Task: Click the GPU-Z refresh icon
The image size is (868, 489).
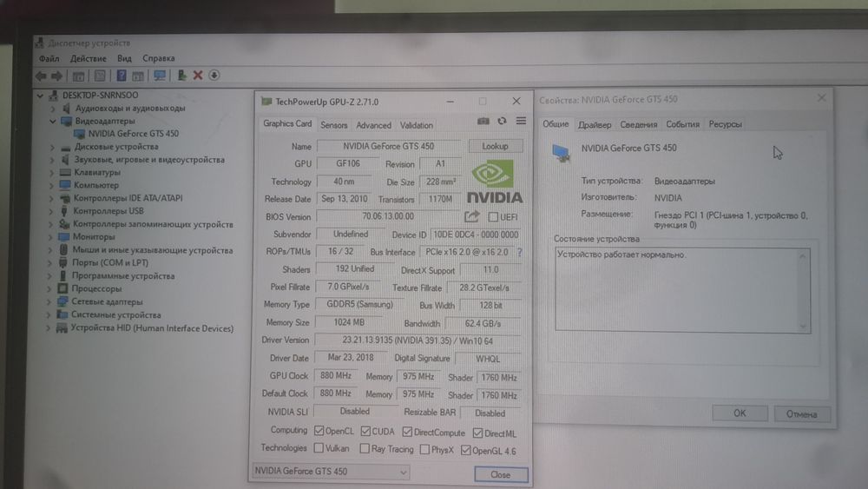Action: pyautogui.click(x=502, y=121)
